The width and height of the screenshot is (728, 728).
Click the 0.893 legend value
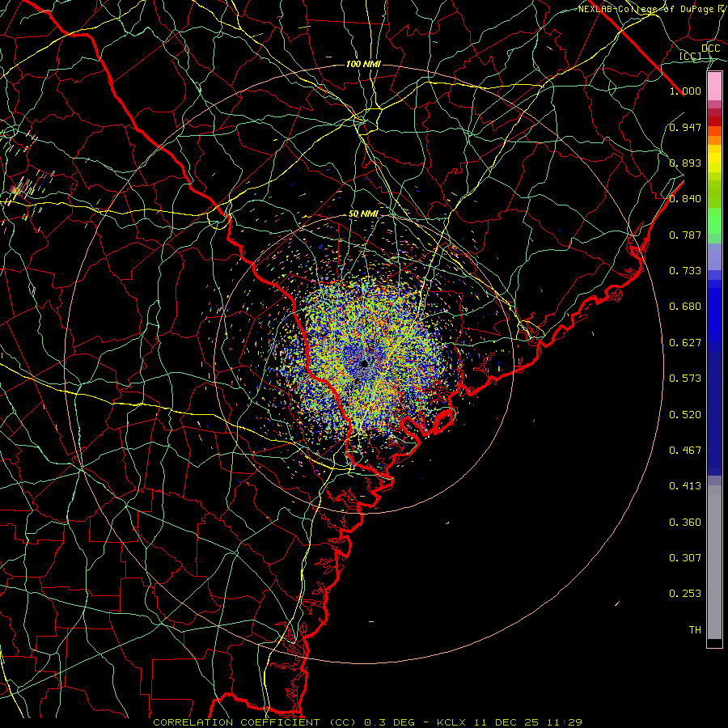click(685, 163)
